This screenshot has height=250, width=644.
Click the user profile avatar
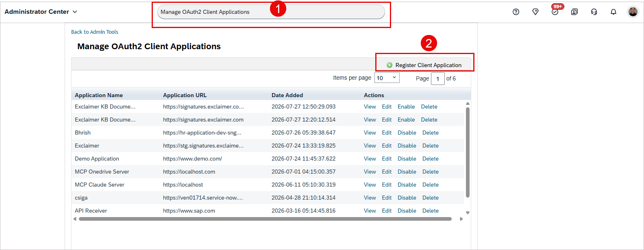[x=633, y=12]
